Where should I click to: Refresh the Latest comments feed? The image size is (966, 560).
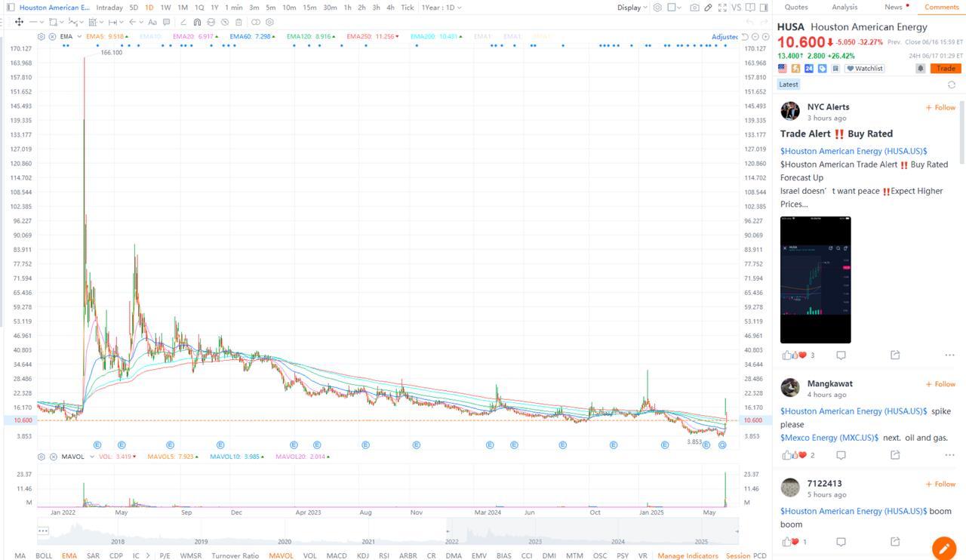pos(952,85)
